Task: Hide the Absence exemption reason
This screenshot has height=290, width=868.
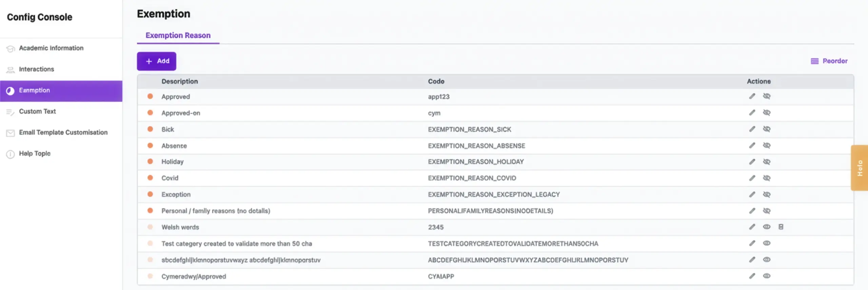Action: click(767, 146)
